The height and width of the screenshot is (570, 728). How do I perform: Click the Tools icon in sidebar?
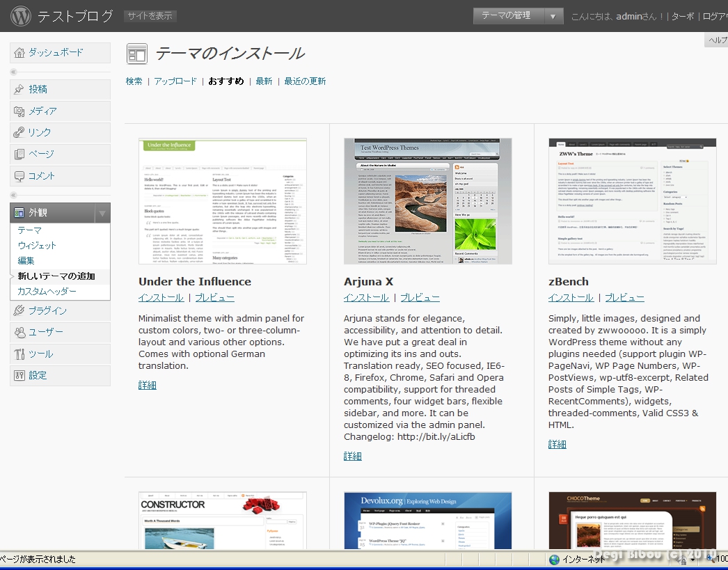pyautogui.click(x=19, y=354)
